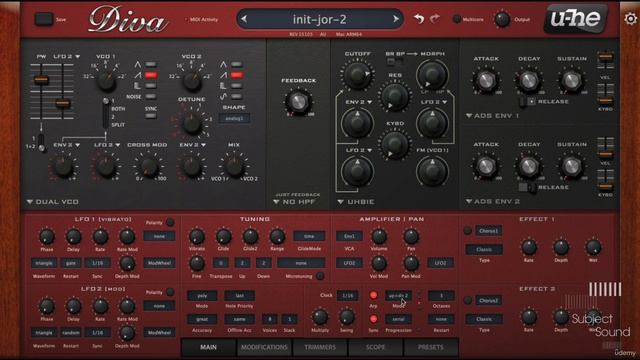Click the init-jor-2 preset name display
The width and height of the screenshot is (640, 360).
point(320,19)
